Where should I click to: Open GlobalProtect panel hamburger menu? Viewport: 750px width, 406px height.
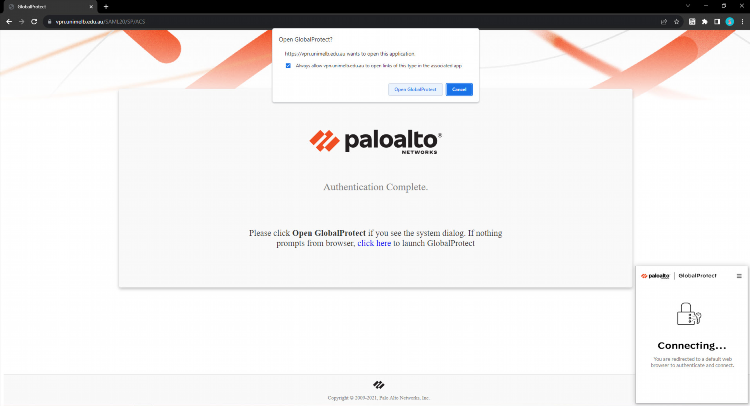point(739,276)
